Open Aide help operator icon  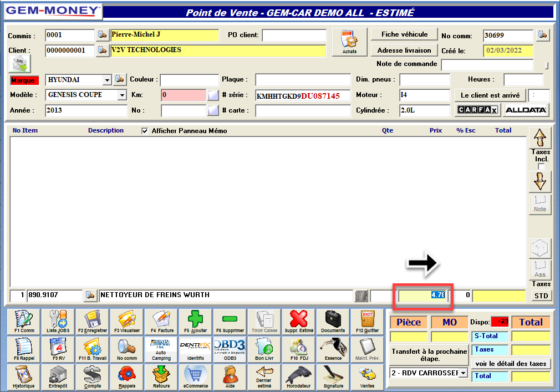tap(230, 377)
